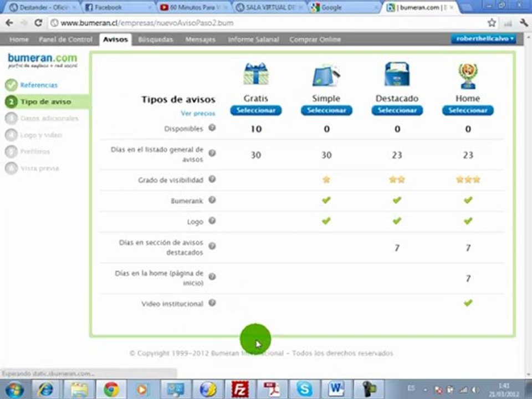The height and width of the screenshot is (399, 532).
Task: Open FileZilla from the taskbar
Action: click(240, 390)
